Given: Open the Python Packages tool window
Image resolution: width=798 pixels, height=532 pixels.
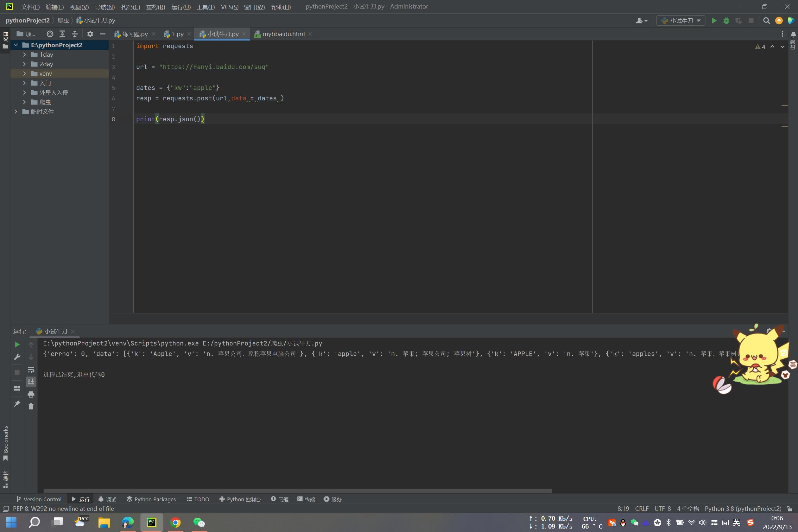Looking at the screenshot, I should coord(151,499).
